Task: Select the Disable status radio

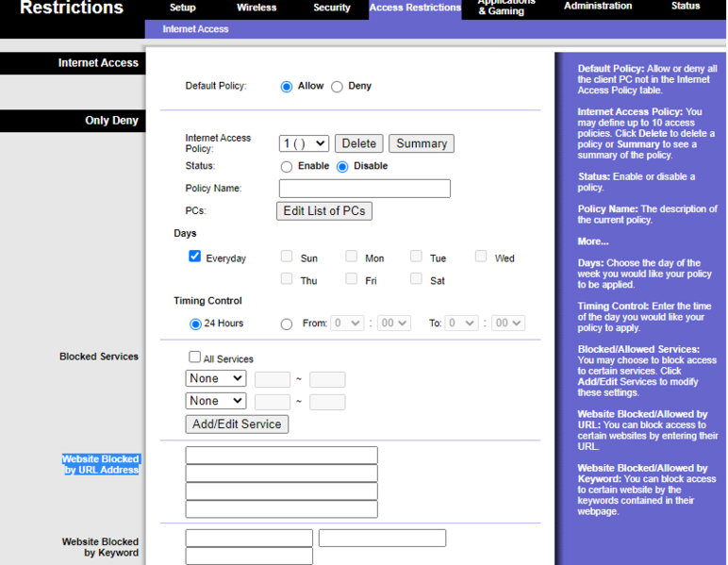Action: (342, 167)
